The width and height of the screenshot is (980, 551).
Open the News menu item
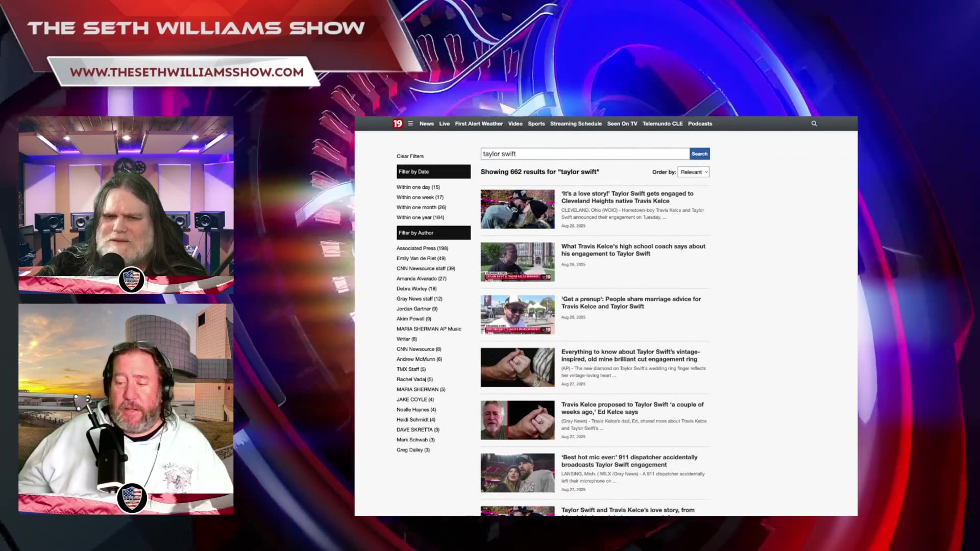point(427,124)
